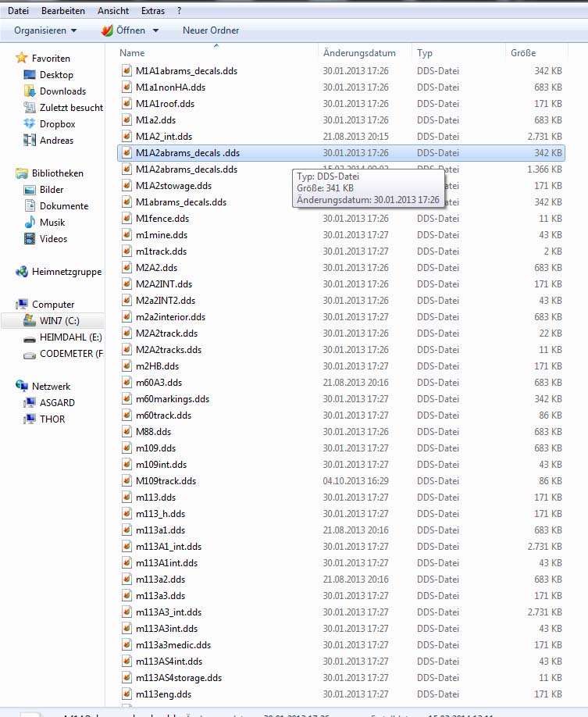
Task: Sort files by the Größe column header
Action: (x=523, y=53)
